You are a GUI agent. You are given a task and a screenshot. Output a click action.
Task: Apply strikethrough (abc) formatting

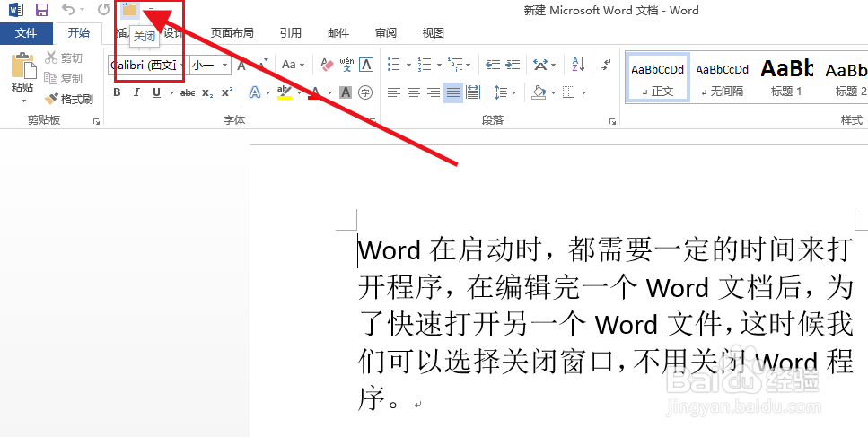[188, 93]
